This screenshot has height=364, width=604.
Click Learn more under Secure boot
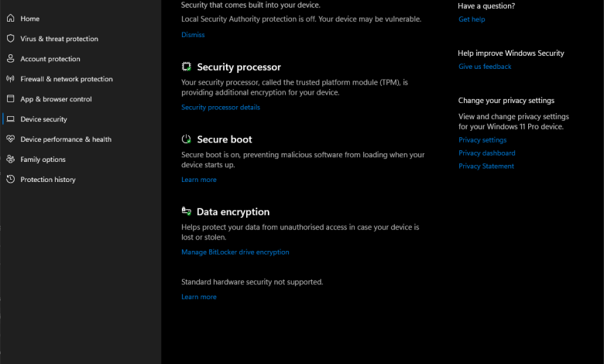(199, 180)
